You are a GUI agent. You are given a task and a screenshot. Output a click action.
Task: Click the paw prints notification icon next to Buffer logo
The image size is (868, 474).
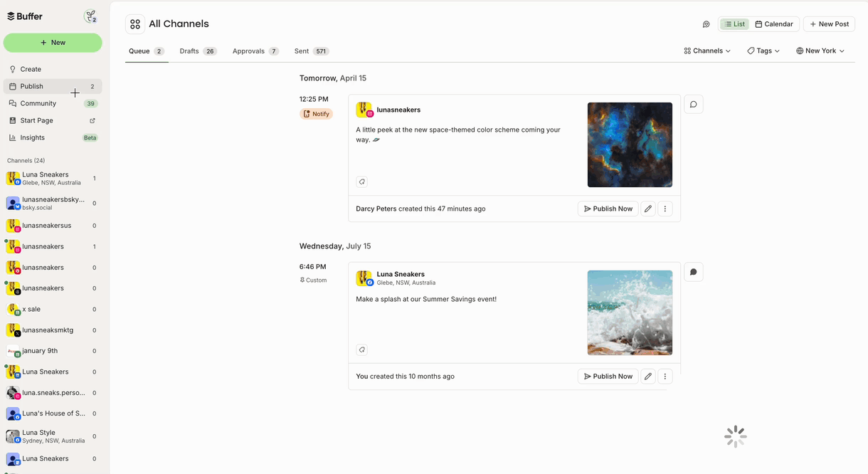[x=90, y=15]
